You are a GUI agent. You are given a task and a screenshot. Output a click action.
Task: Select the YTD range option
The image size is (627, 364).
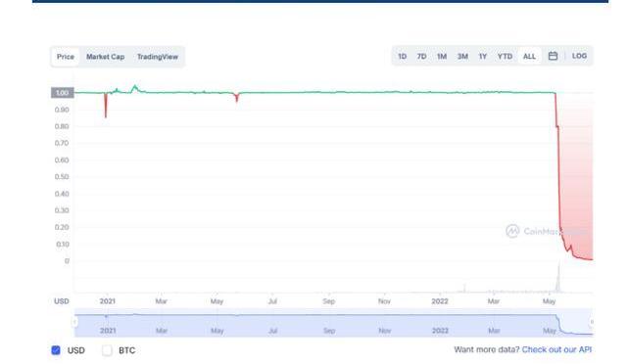pos(505,57)
